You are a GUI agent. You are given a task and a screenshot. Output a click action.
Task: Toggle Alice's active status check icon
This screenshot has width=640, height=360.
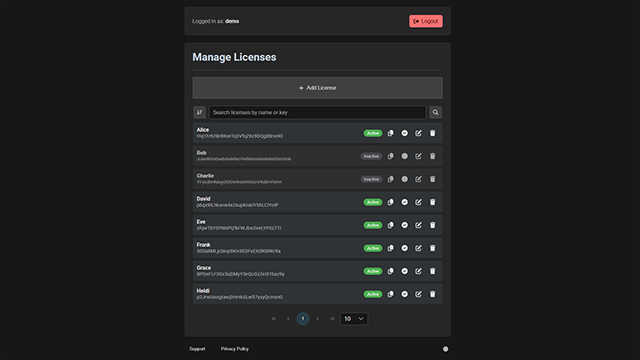[x=404, y=133]
